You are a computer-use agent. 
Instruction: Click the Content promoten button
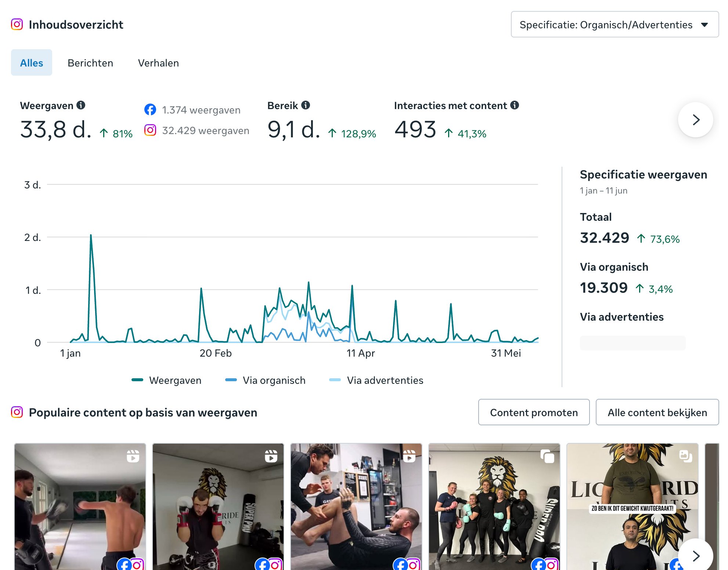[x=534, y=412]
